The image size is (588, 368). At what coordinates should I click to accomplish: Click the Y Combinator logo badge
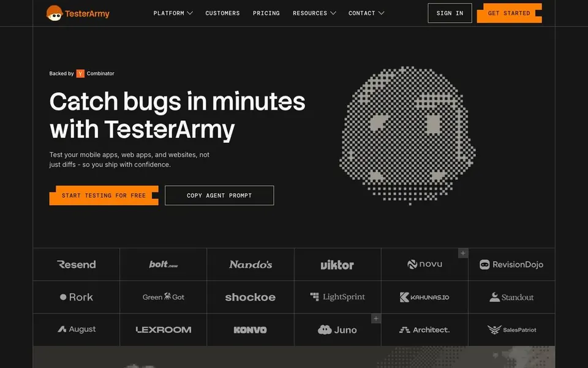pyautogui.click(x=80, y=74)
